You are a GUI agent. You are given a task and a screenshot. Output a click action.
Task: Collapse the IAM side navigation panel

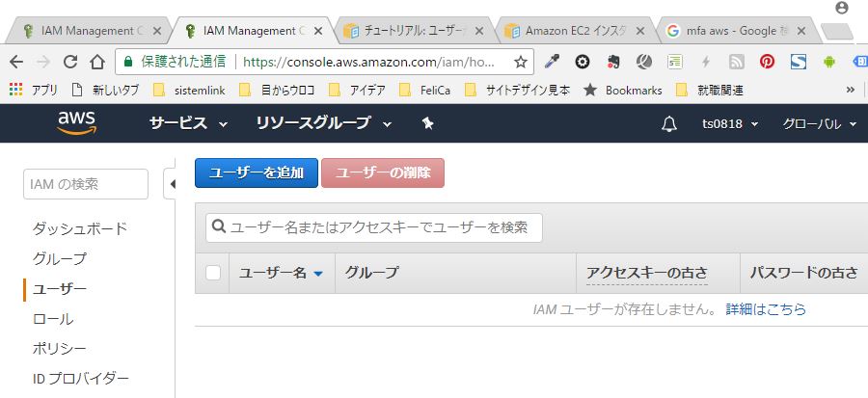point(171,184)
